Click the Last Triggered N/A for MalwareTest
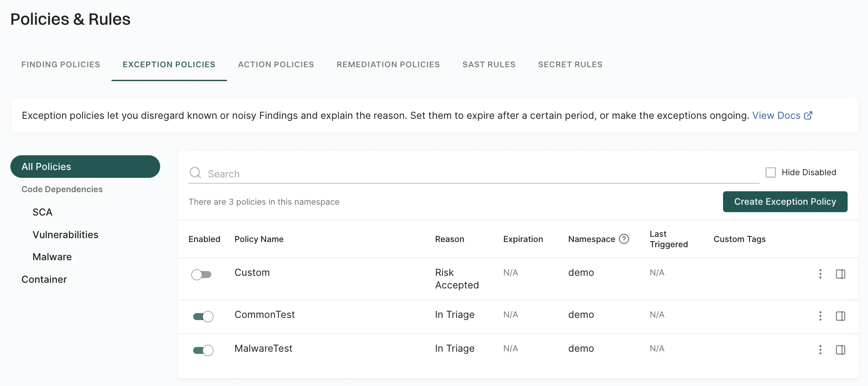The height and width of the screenshot is (386, 868). (x=657, y=348)
